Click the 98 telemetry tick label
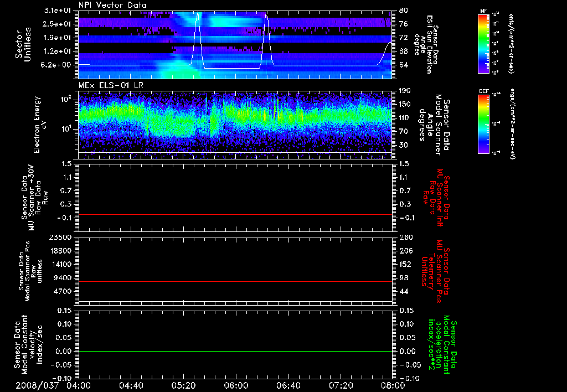Viewport: 567px width, 392px height. coord(404,278)
